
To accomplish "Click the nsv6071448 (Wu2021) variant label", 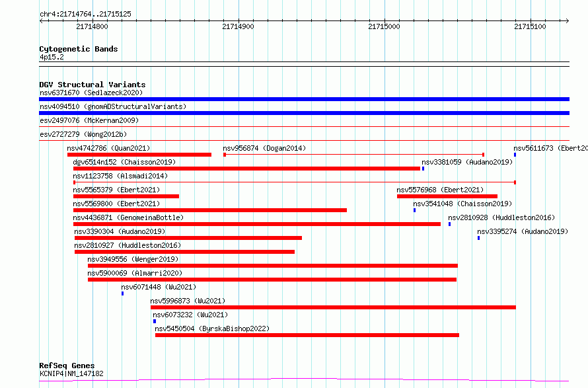I will (x=159, y=287).
